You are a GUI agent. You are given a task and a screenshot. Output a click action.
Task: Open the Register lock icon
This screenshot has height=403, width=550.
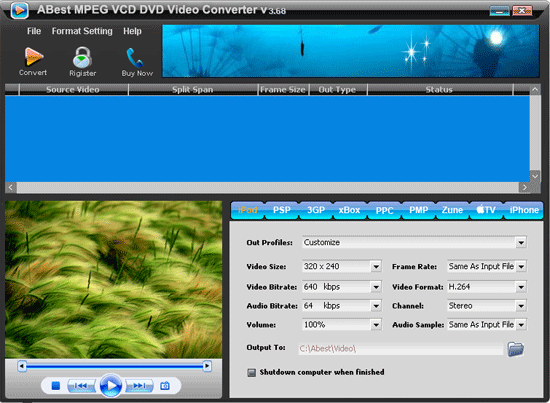click(82, 57)
